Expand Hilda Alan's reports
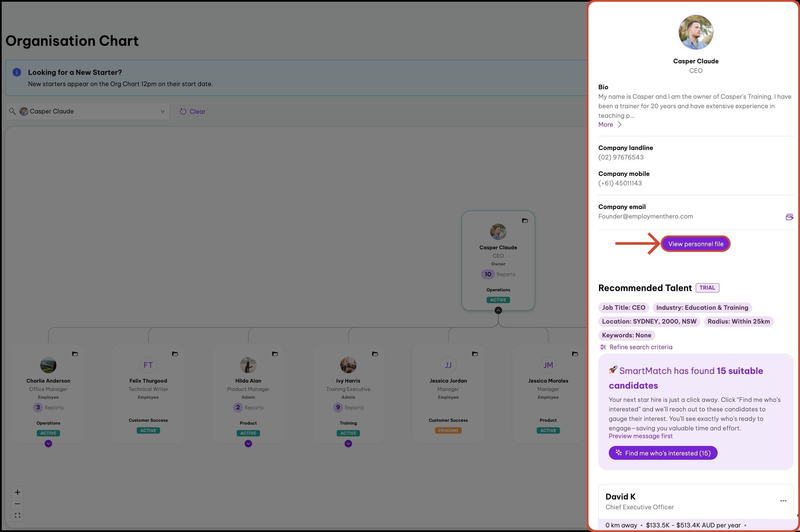800x532 pixels. tap(248, 443)
